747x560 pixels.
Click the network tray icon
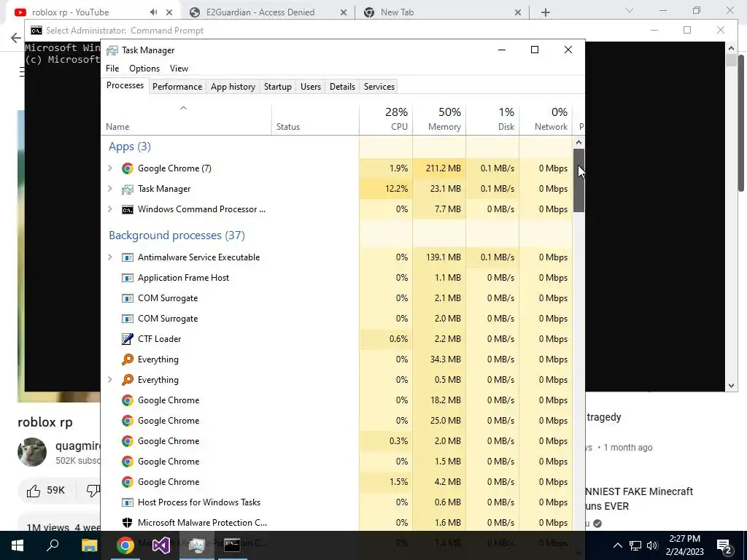point(635,545)
